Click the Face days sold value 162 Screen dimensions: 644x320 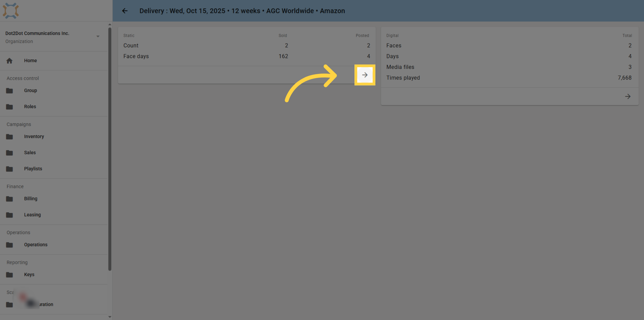tap(283, 56)
